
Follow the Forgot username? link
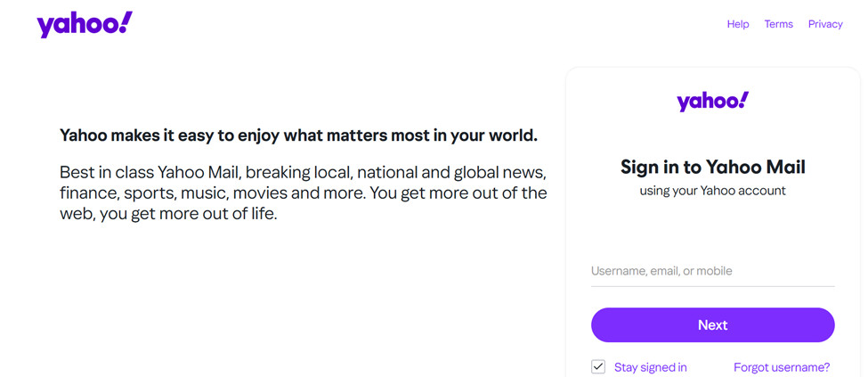782,367
